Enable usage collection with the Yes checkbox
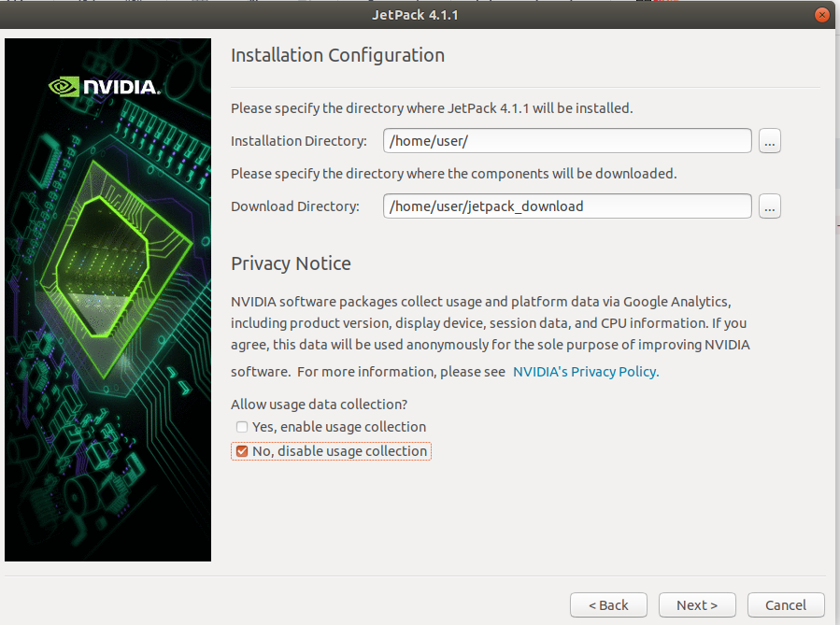This screenshot has height=625, width=840. [x=242, y=427]
